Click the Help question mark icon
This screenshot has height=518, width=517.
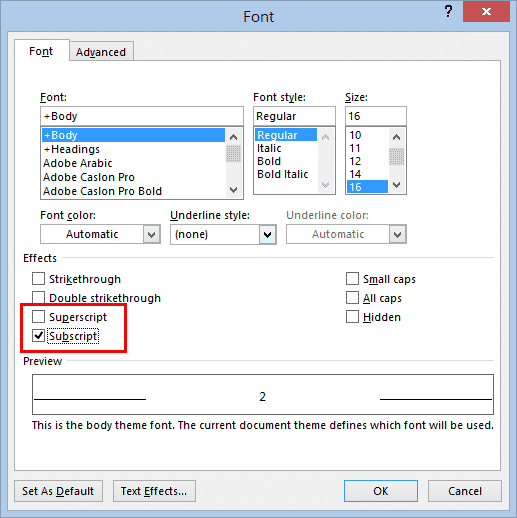[x=449, y=12]
